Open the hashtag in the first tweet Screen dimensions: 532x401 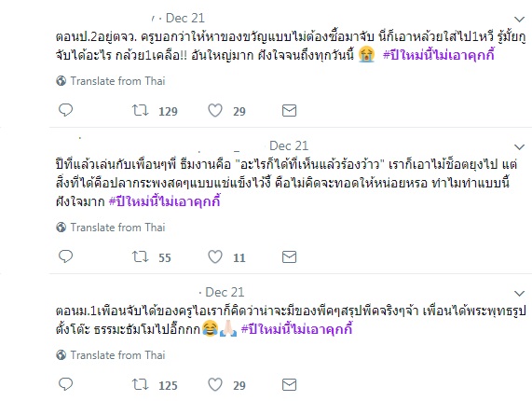pyautogui.click(x=438, y=55)
